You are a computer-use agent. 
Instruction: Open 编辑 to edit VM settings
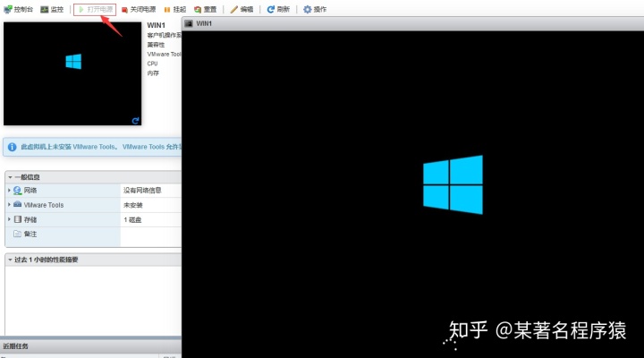241,10
